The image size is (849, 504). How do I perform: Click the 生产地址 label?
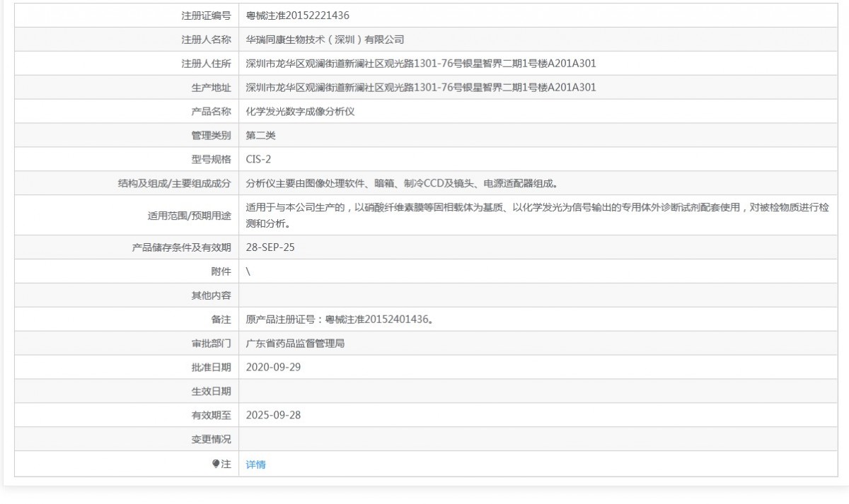click(x=211, y=88)
